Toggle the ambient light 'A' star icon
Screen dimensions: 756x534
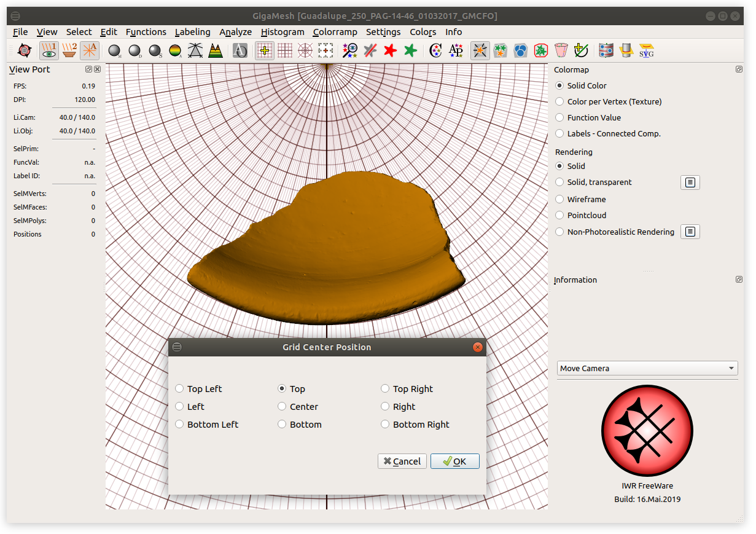click(90, 50)
